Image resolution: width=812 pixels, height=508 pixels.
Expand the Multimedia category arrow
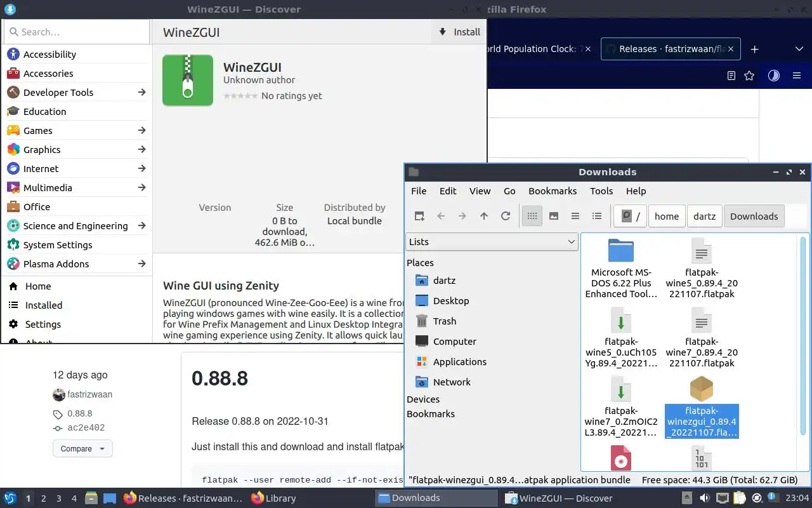pos(141,187)
